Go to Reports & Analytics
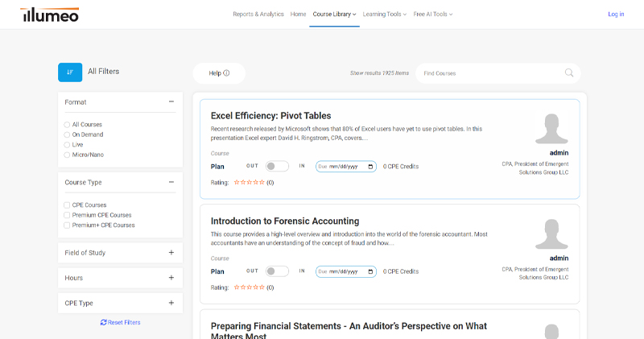This screenshot has width=644, height=339. pos(258,14)
